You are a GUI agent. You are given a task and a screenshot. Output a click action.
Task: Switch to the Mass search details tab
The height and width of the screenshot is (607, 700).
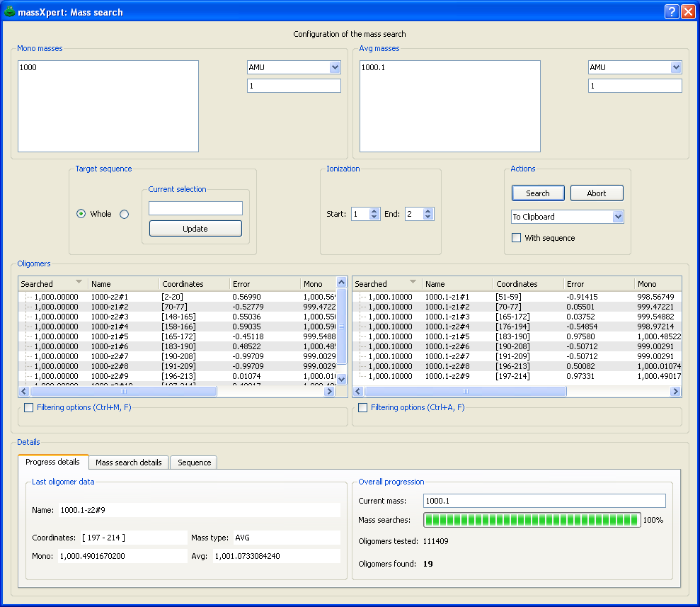[128, 463]
